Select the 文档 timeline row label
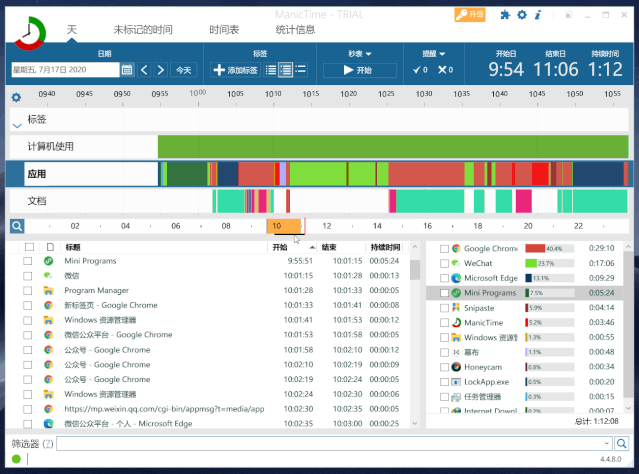 [37, 201]
